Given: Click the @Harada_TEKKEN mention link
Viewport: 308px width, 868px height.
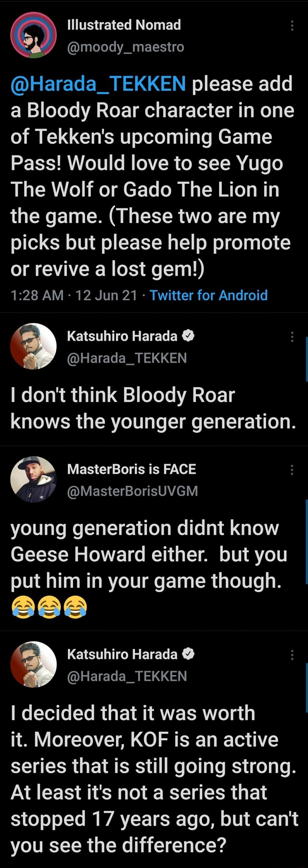Looking at the screenshot, I should (x=98, y=84).
